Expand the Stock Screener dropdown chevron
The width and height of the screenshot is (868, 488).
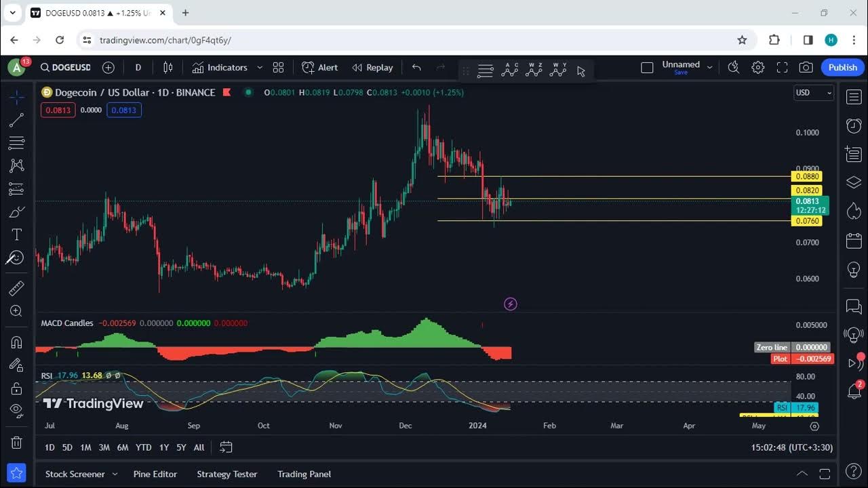(x=115, y=474)
